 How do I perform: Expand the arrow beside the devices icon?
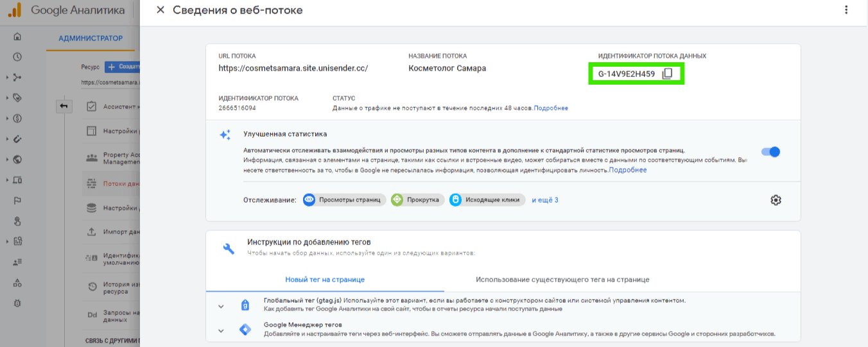click(7, 180)
